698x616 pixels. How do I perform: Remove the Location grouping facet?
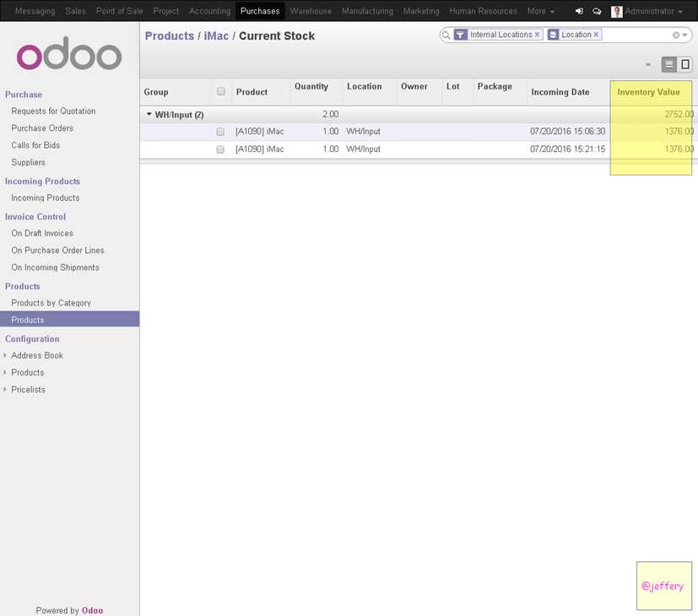596,35
